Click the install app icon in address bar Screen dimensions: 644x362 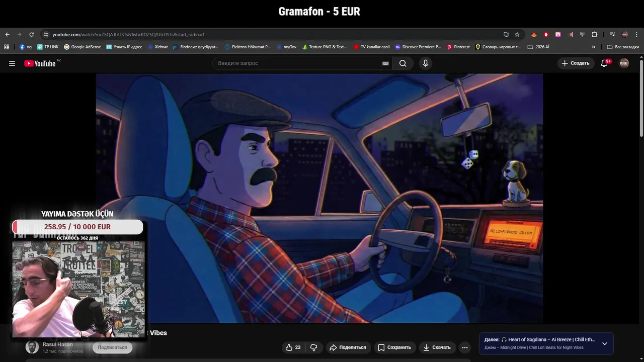[x=506, y=35]
